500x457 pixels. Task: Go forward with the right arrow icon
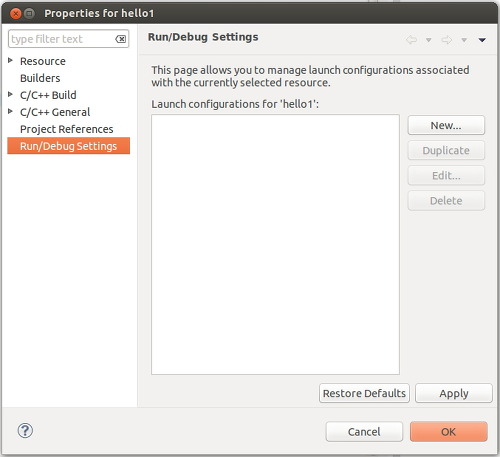[x=447, y=40]
